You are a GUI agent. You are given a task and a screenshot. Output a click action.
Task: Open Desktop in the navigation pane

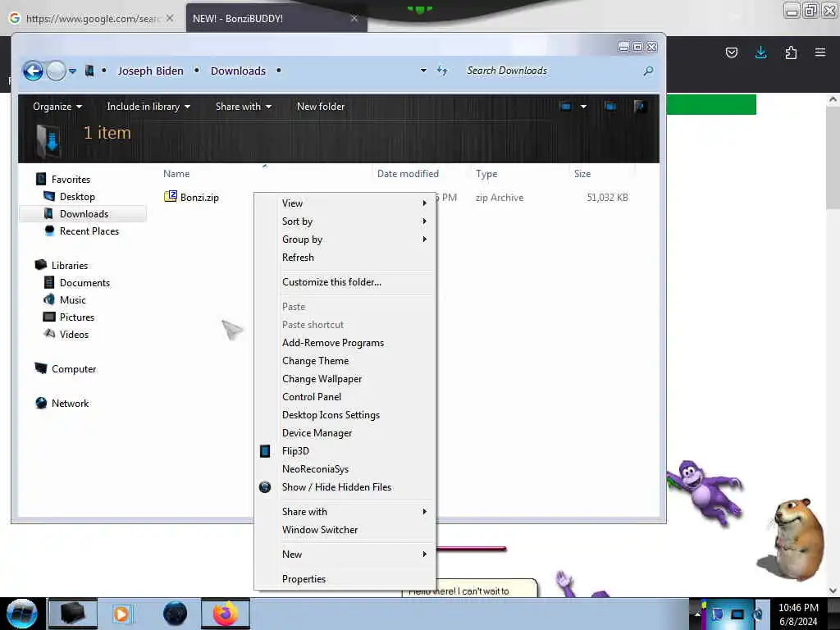tap(77, 197)
